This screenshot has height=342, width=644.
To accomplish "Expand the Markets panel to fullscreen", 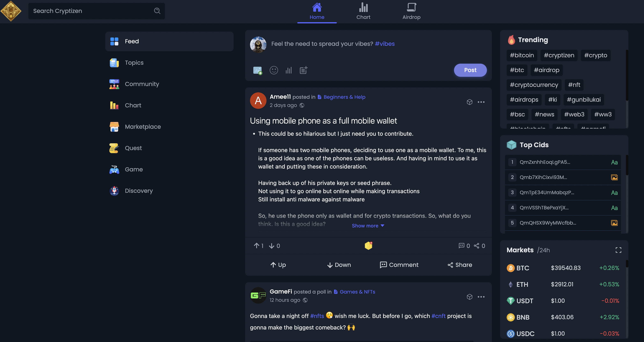I will (x=618, y=250).
